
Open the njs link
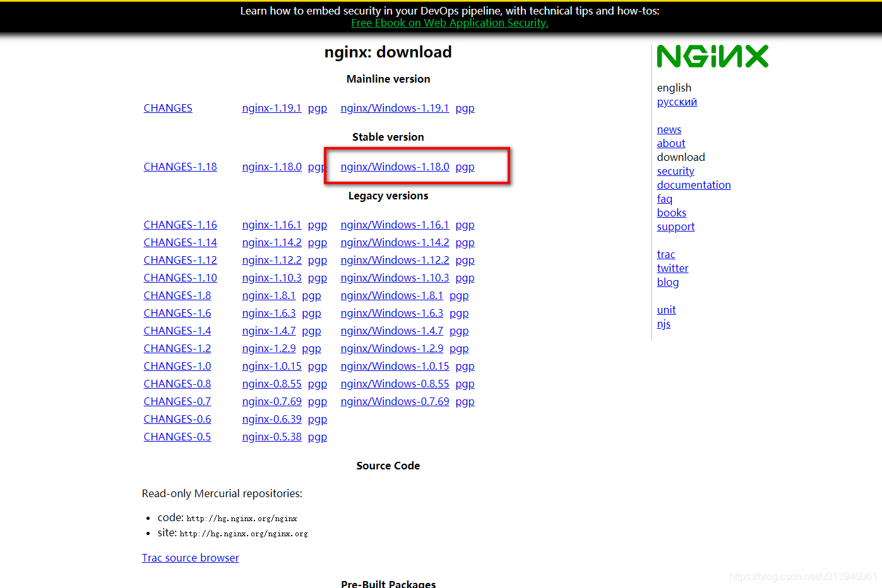tap(664, 324)
